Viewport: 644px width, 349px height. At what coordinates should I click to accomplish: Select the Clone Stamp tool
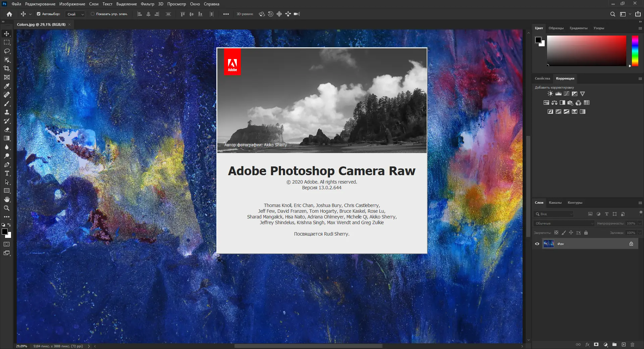click(7, 112)
